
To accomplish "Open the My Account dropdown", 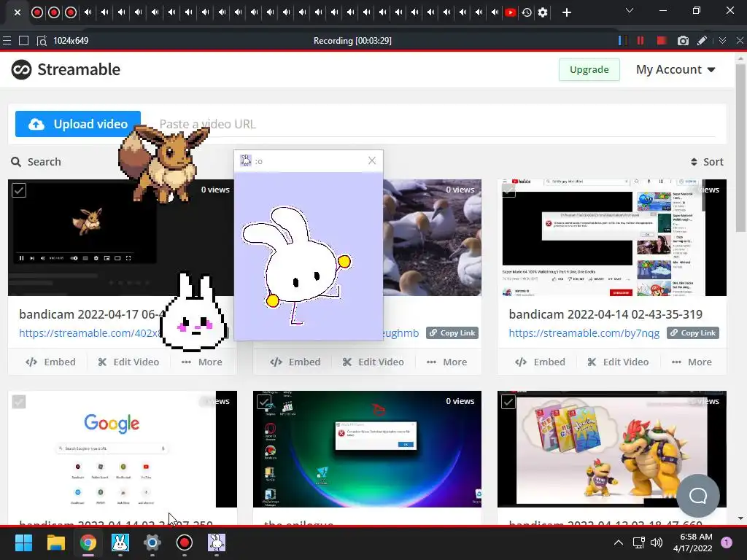I will (676, 69).
